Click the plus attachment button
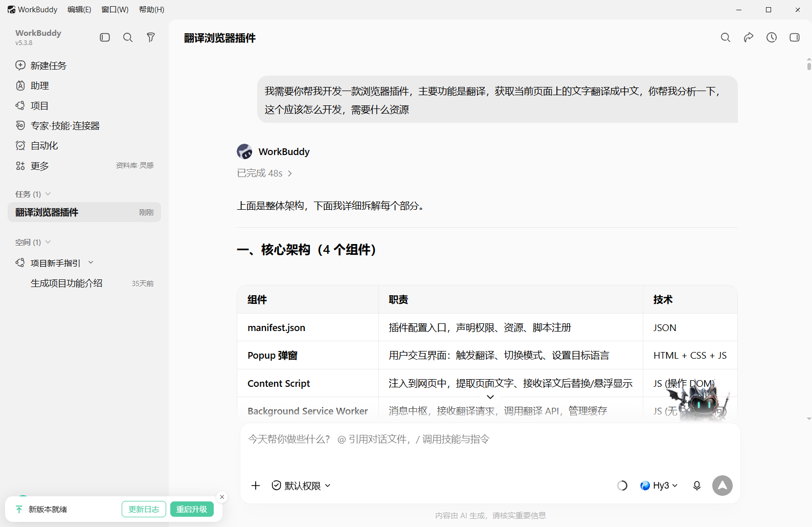 256,486
